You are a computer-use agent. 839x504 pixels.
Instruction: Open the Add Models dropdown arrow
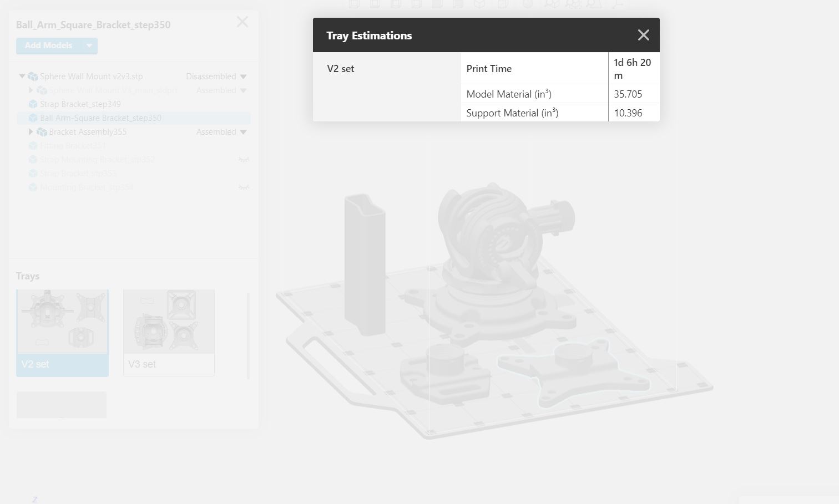coord(89,46)
